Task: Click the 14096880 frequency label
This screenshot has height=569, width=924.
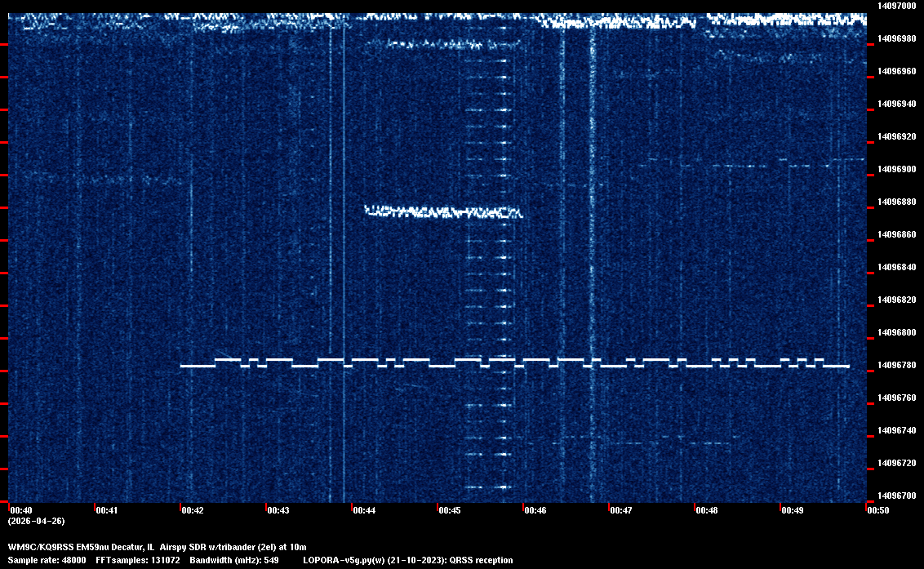Action: (895, 202)
